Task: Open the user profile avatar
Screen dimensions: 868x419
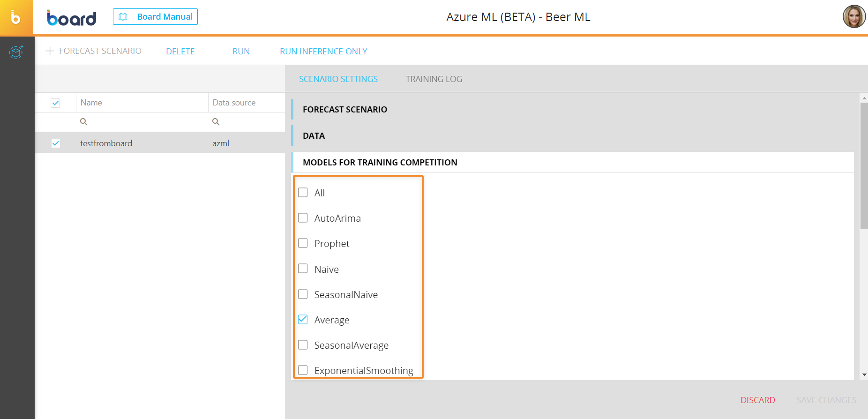Action: click(x=854, y=16)
